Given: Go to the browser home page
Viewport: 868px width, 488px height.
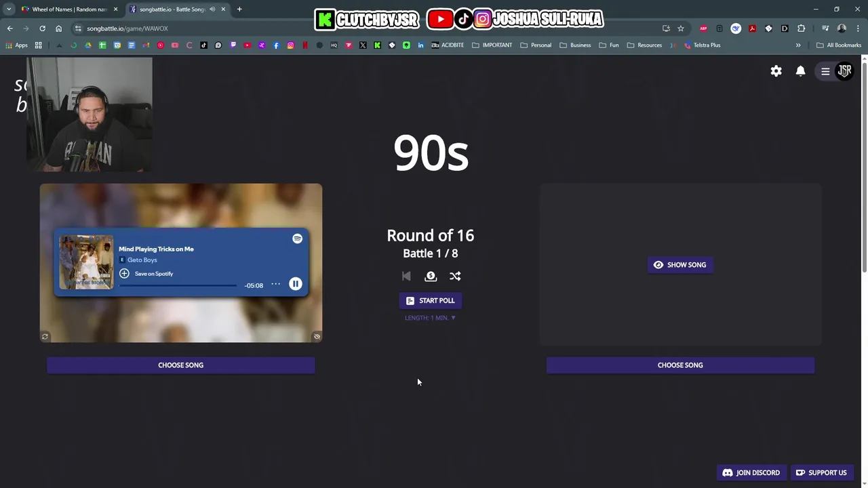Looking at the screenshot, I should (x=58, y=28).
